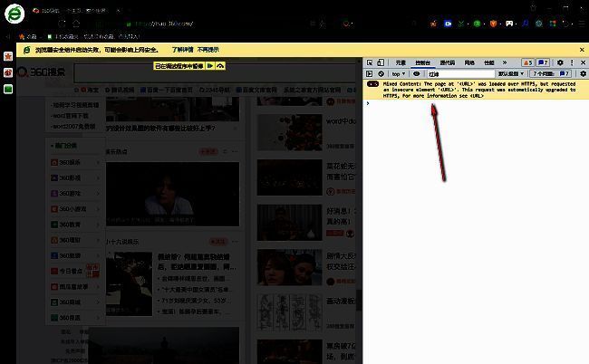Open the DevTools three-dot customize menu
Screen dimensions: 589x364
[572, 62]
